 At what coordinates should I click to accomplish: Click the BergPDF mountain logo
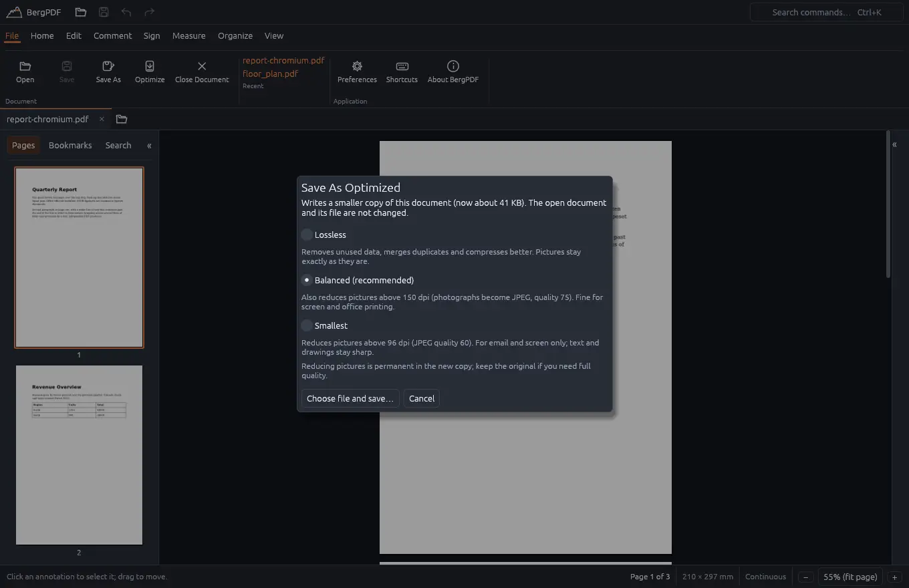coord(14,12)
